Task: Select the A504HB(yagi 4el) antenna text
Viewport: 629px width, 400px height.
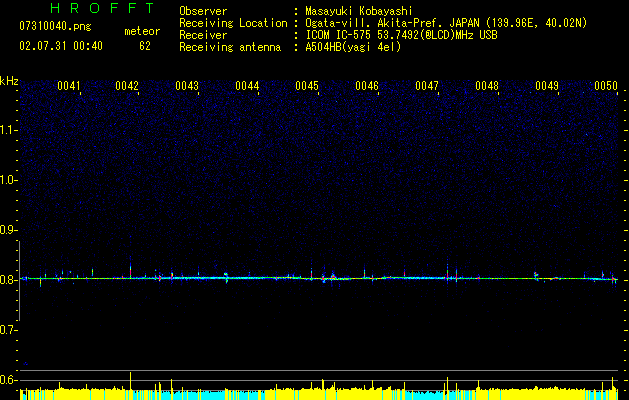Action: tap(353, 47)
